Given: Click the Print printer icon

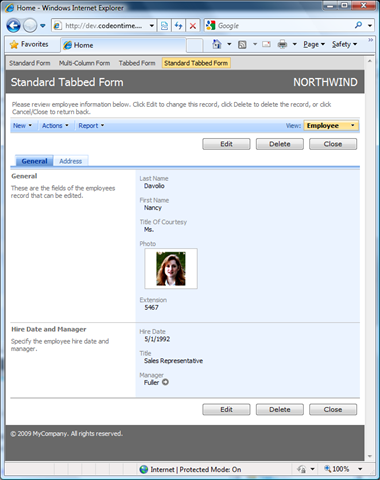Looking at the screenshot, I should click(x=282, y=44).
